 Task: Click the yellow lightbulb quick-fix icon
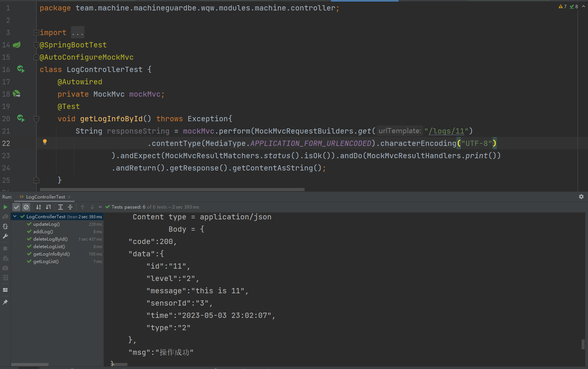(45, 142)
